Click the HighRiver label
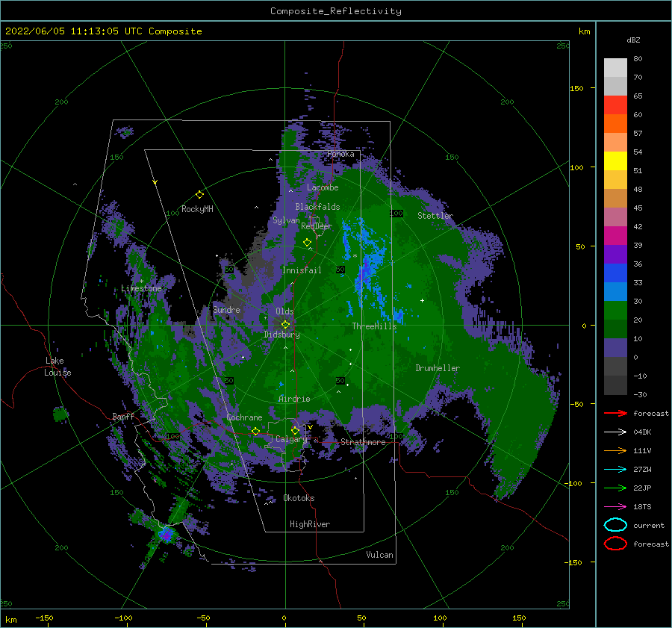This screenshot has height=628, width=672. coord(310,524)
